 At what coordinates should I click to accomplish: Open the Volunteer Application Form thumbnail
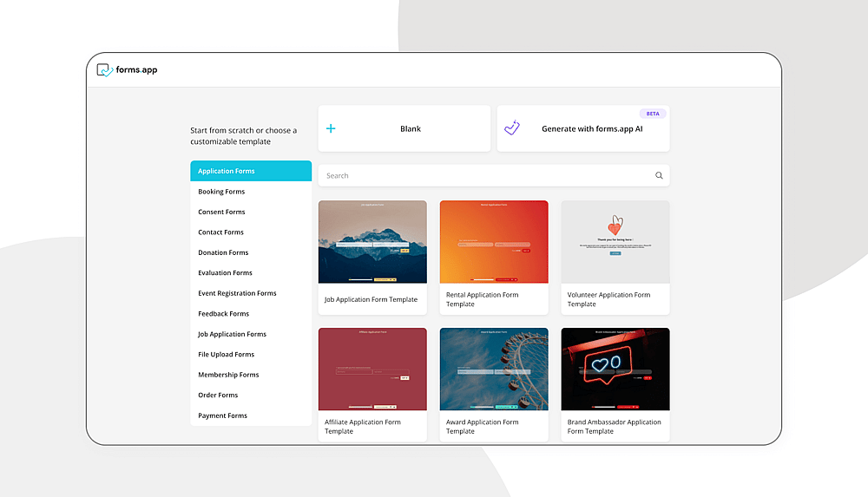click(615, 242)
